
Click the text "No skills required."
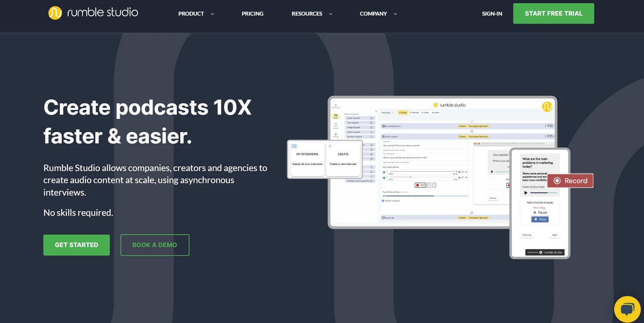click(x=78, y=213)
